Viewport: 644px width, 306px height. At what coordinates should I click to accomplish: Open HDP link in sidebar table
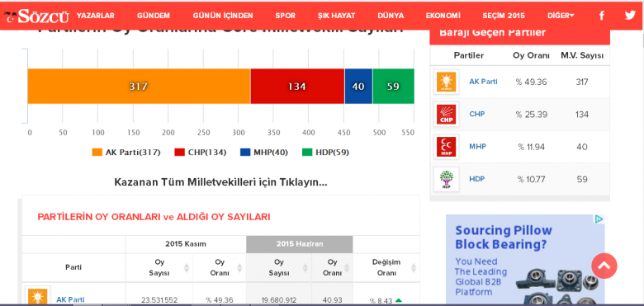pyautogui.click(x=477, y=179)
